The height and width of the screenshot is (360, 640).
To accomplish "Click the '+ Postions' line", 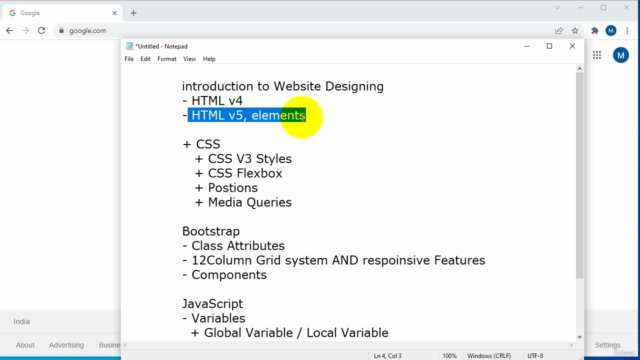I will [226, 188].
